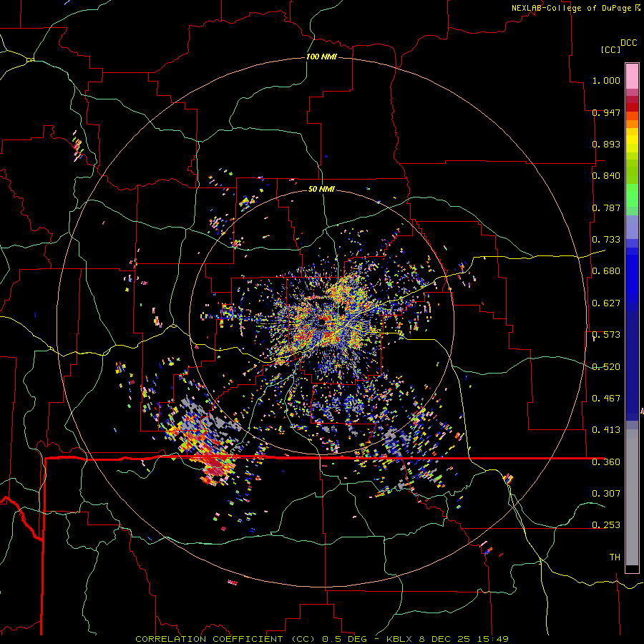Viewport: 644px width, 644px height.
Task: Click the 0.947 value on the color scale
Action: point(606,112)
